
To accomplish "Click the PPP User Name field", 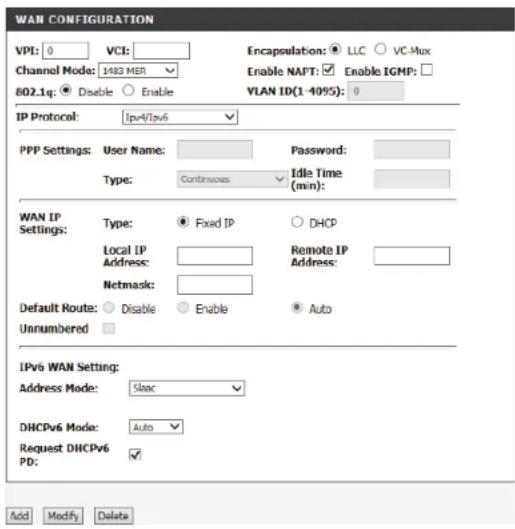I will point(214,149).
